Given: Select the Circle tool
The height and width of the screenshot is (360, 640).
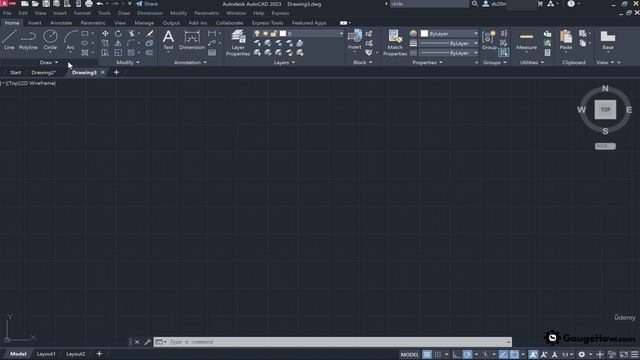Looking at the screenshot, I should (x=50, y=40).
